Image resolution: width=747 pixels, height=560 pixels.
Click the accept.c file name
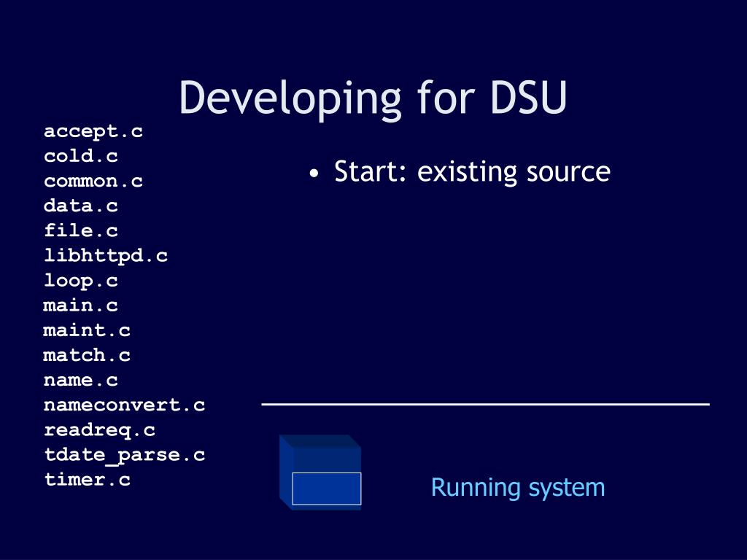(93, 131)
